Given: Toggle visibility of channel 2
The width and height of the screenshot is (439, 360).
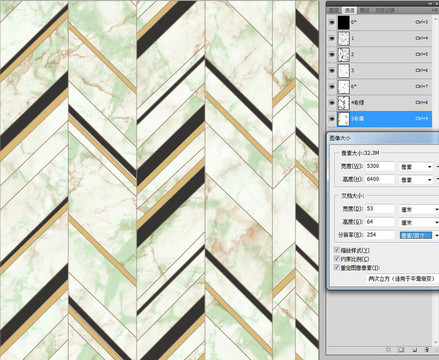Looking at the screenshot, I should click(x=332, y=54).
